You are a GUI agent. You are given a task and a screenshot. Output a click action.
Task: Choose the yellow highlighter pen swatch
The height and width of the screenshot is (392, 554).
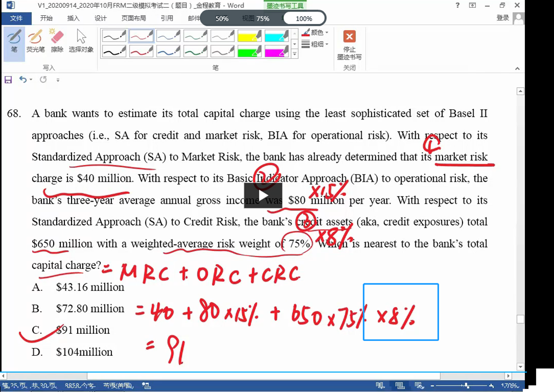tap(249, 36)
